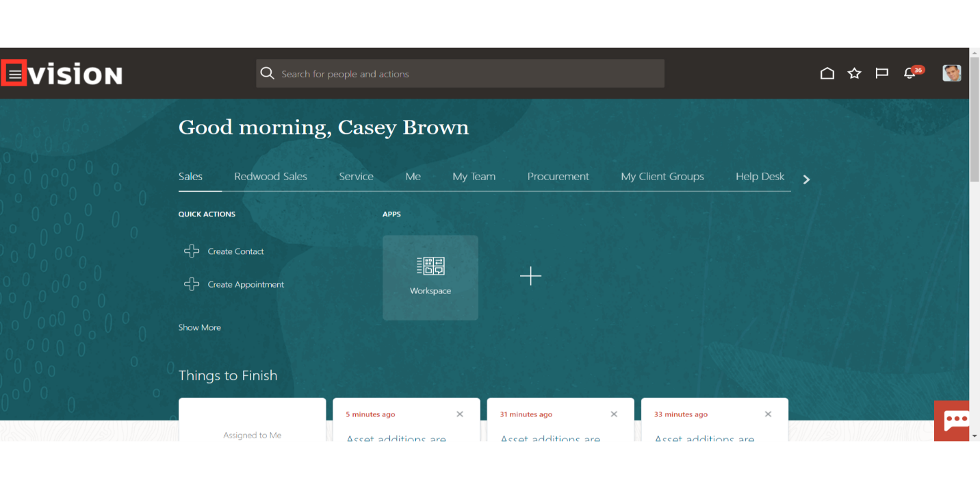Viewport: 980px width, 489px height.
Task: Switch to the Me tab
Action: (x=413, y=177)
